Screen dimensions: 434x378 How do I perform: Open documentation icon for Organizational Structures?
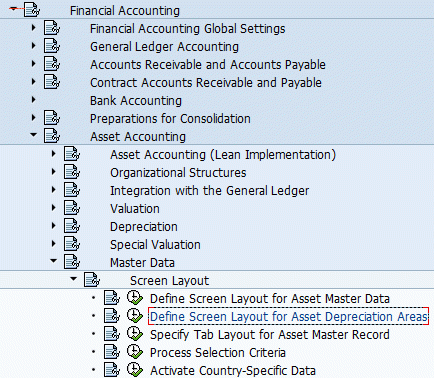pyautogui.click(x=72, y=172)
